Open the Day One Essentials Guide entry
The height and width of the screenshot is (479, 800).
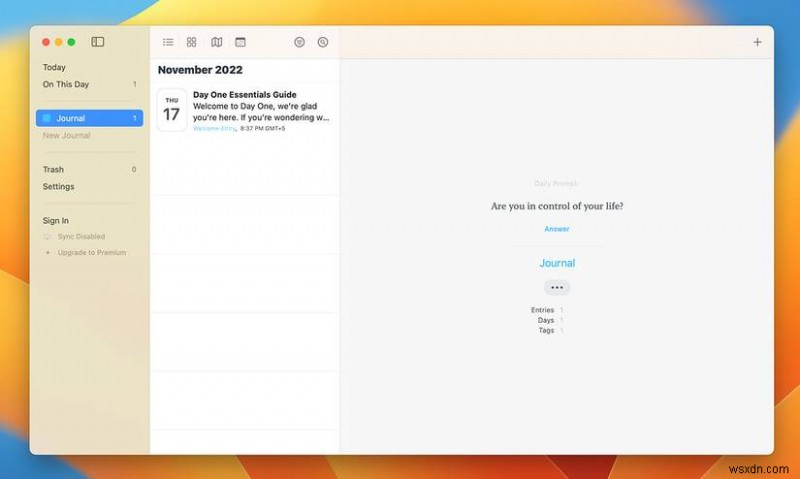pyautogui.click(x=245, y=110)
